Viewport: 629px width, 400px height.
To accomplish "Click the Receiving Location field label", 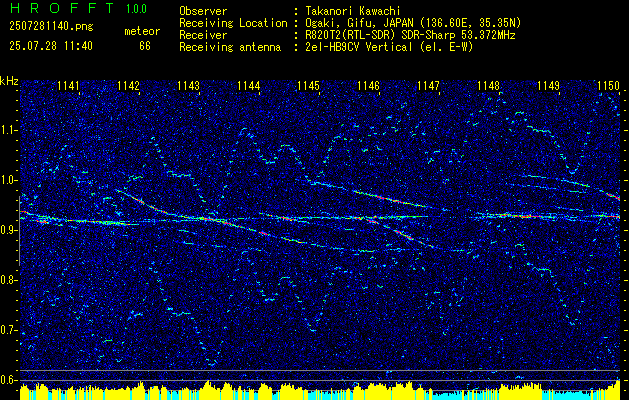I will [x=233, y=23].
